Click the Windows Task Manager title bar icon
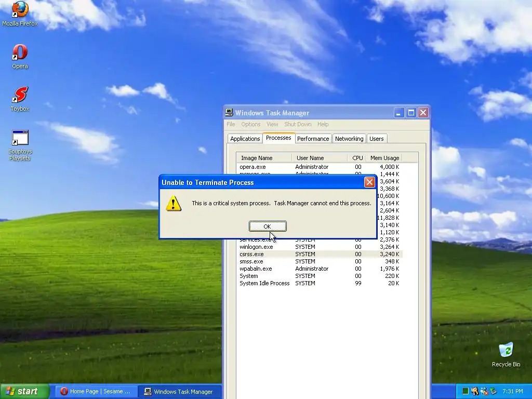Image resolution: width=532 pixels, height=399 pixels. 229,113
